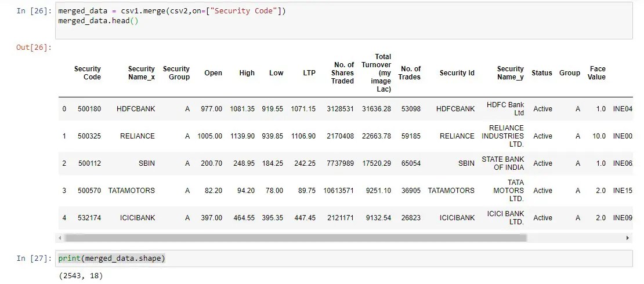Click the Face Value column header
644x284 pixels.
click(597, 72)
